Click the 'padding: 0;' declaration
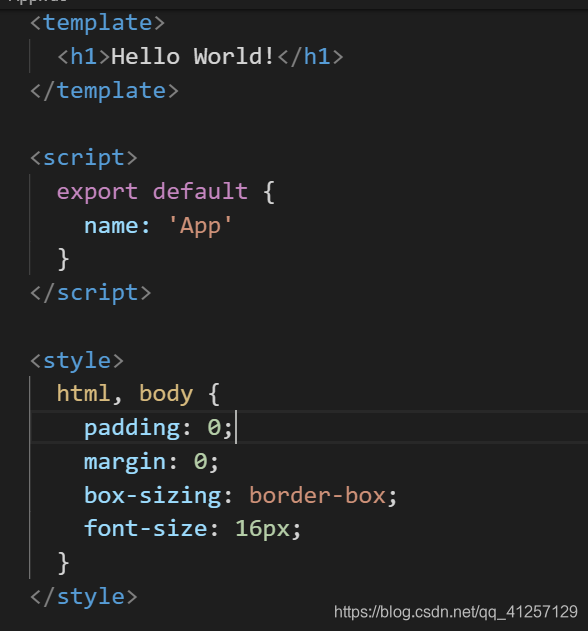This screenshot has height=631, width=588. point(158,428)
